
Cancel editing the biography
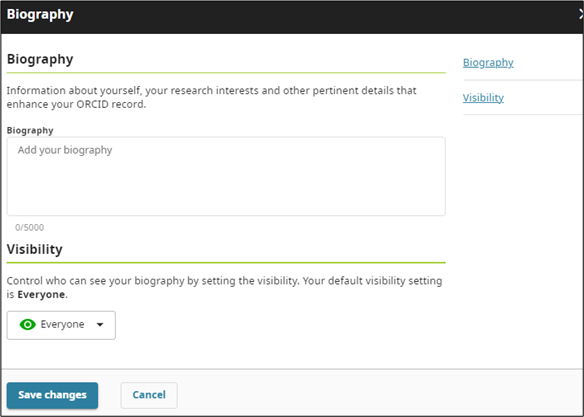tap(149, 395)
